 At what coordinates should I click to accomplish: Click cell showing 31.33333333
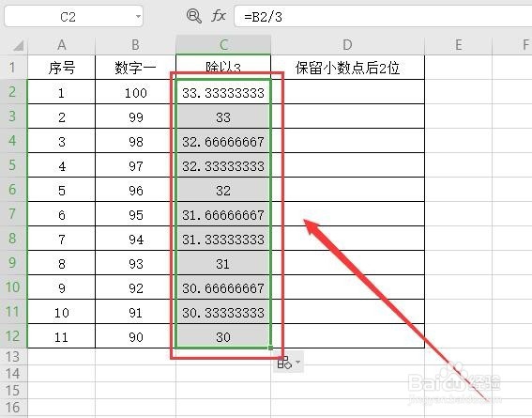[x=223, y=239]
